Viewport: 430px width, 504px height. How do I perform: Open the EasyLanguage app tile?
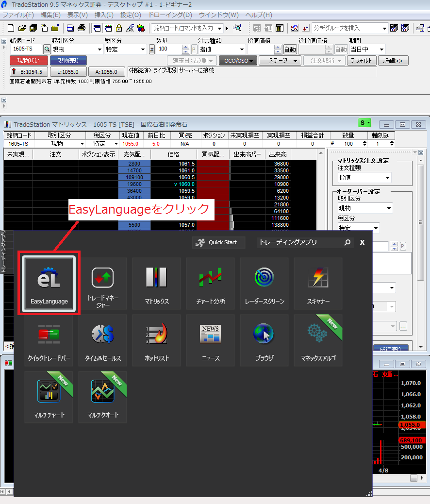[x=49, y=284]
